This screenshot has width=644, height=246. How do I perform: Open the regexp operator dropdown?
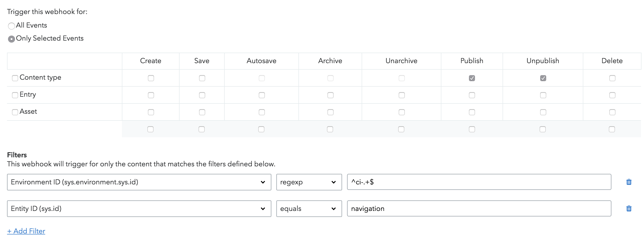[x=309, y=182]
